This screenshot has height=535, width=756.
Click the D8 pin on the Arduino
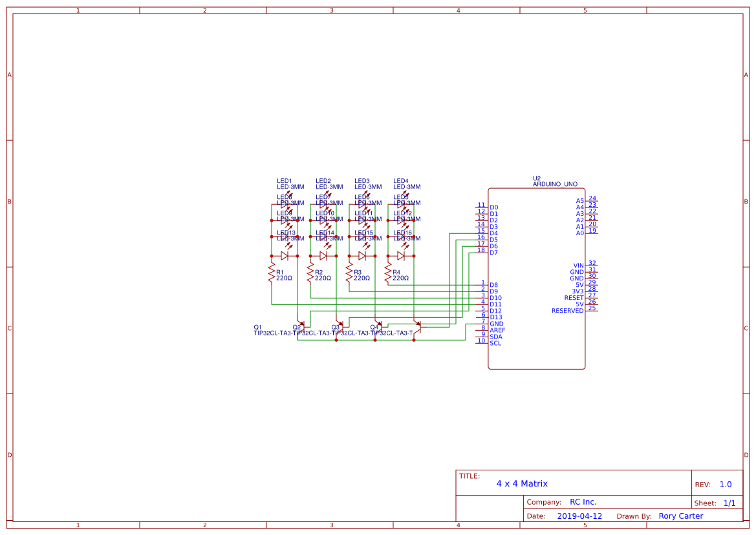pyautogui.click(x=493, y=285)
